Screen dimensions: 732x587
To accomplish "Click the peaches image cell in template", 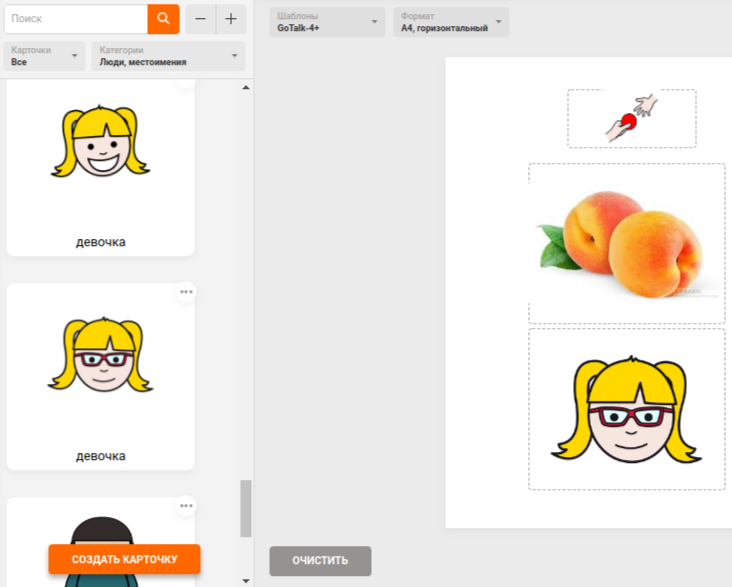I will pos(626,244).
